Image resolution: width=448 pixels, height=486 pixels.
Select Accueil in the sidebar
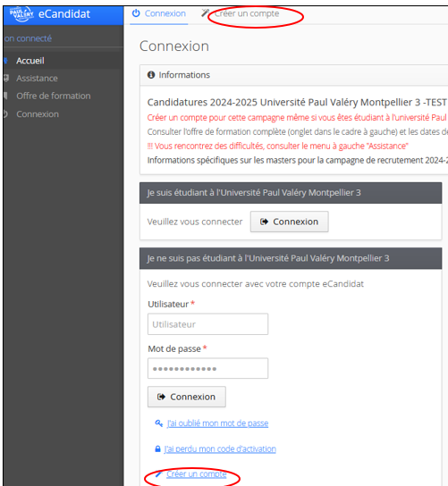pos(30,61)
